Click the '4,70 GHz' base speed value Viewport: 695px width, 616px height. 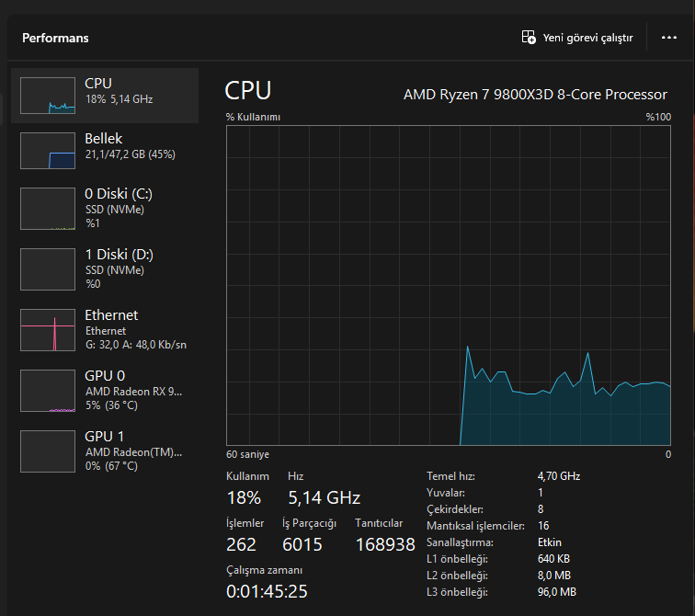(559, 476)
